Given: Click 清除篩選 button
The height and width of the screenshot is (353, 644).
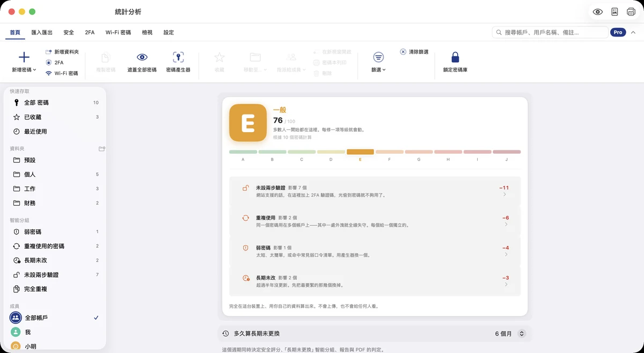Looking at the screenshot, I should click(414, 52).
